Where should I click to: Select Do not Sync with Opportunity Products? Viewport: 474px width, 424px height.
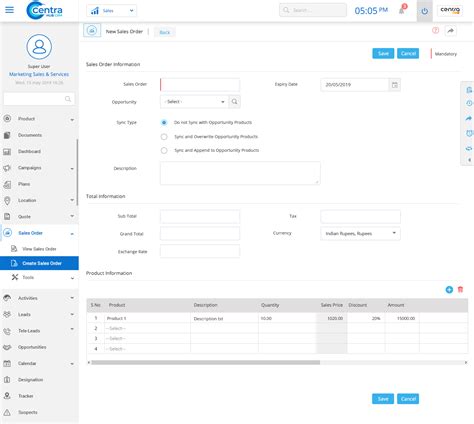click(x=164, y=122)
